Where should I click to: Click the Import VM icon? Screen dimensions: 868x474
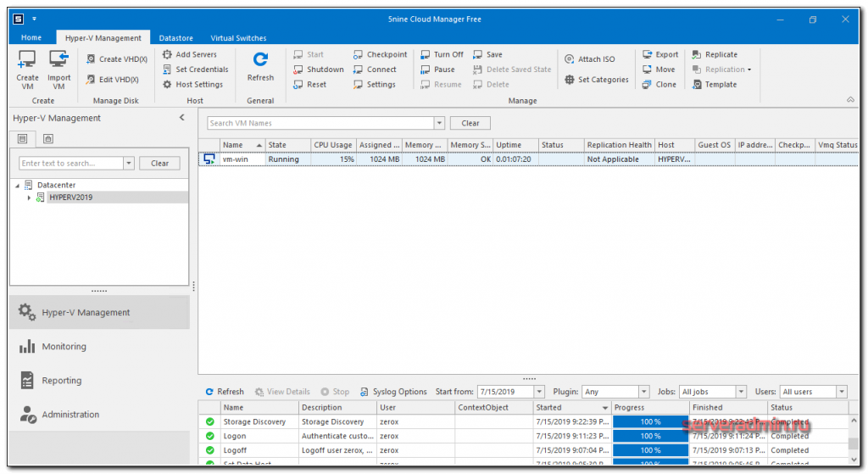pyautogui.click(x=58, y=61)
